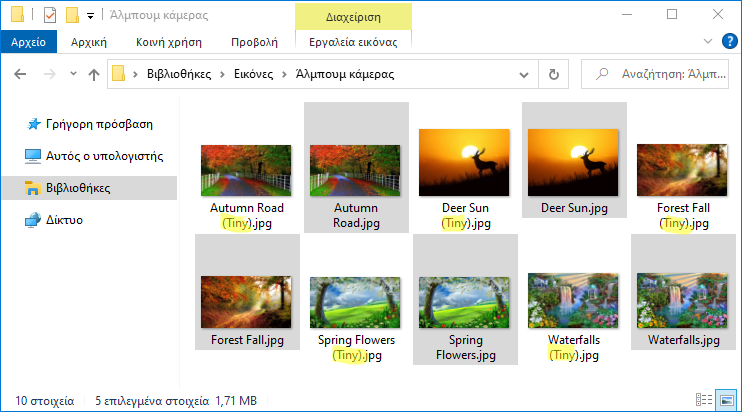Click the file name Autumn Road.jpg
The height and width of the screenshot is (412, 742).
point(356,215)
